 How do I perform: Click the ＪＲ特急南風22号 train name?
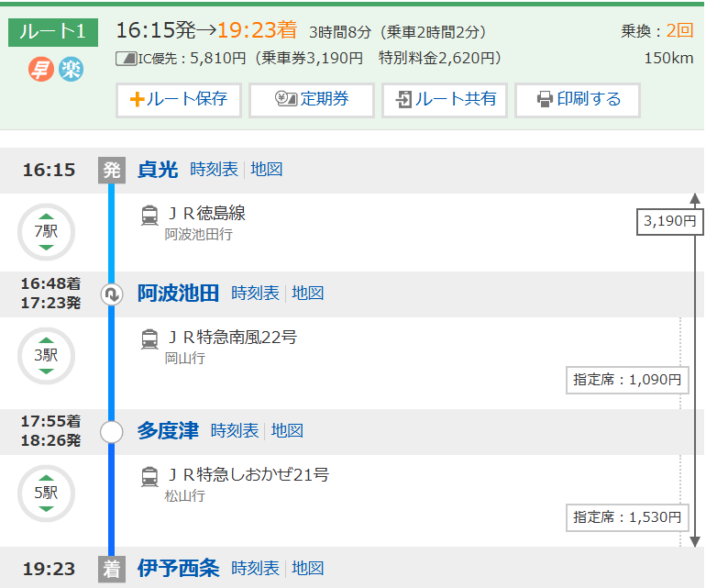232,337
